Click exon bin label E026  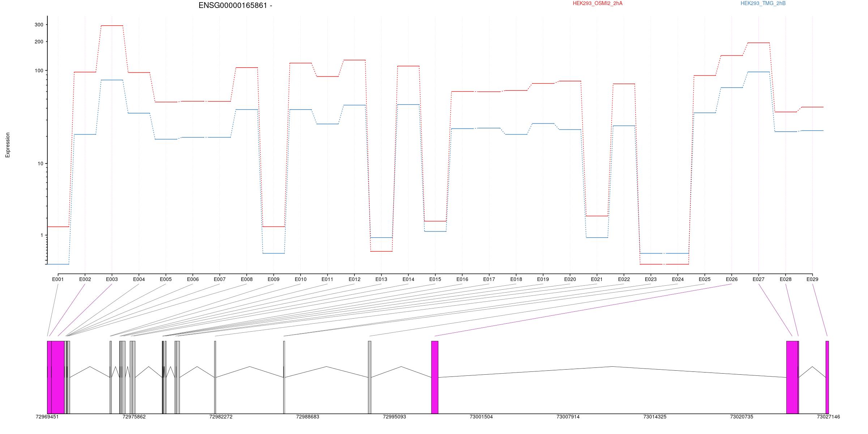tap(732, 279)
